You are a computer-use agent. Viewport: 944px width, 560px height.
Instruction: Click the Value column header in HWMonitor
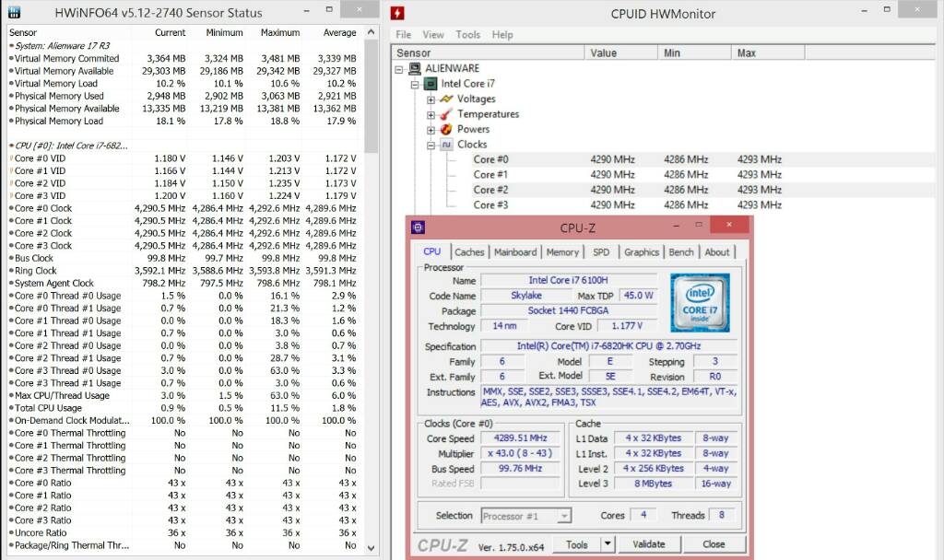(620, 52)
